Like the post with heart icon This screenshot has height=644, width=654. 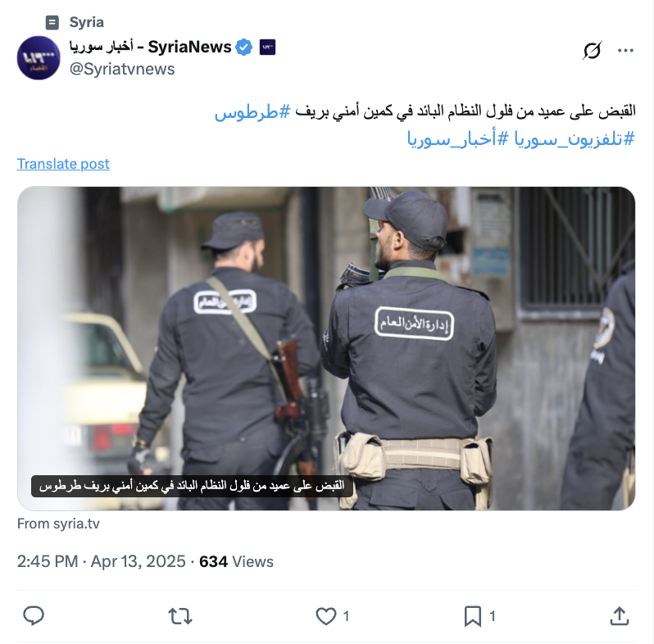(325, 616)
